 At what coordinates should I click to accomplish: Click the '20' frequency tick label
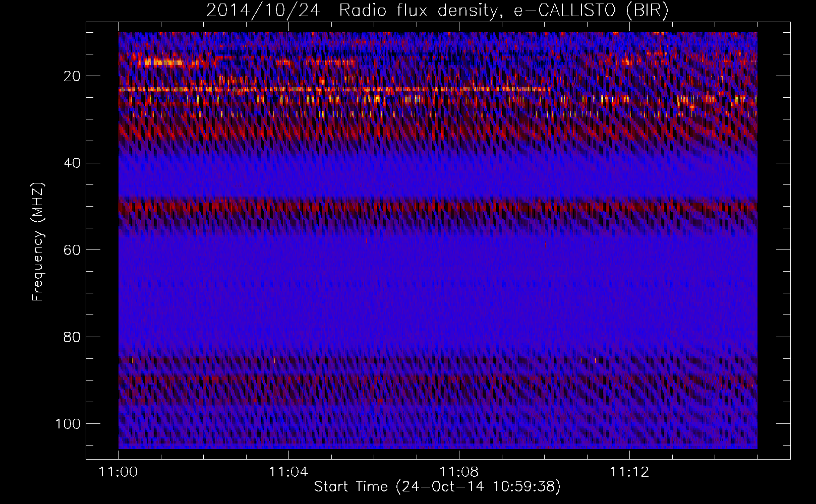click(73, 76)
